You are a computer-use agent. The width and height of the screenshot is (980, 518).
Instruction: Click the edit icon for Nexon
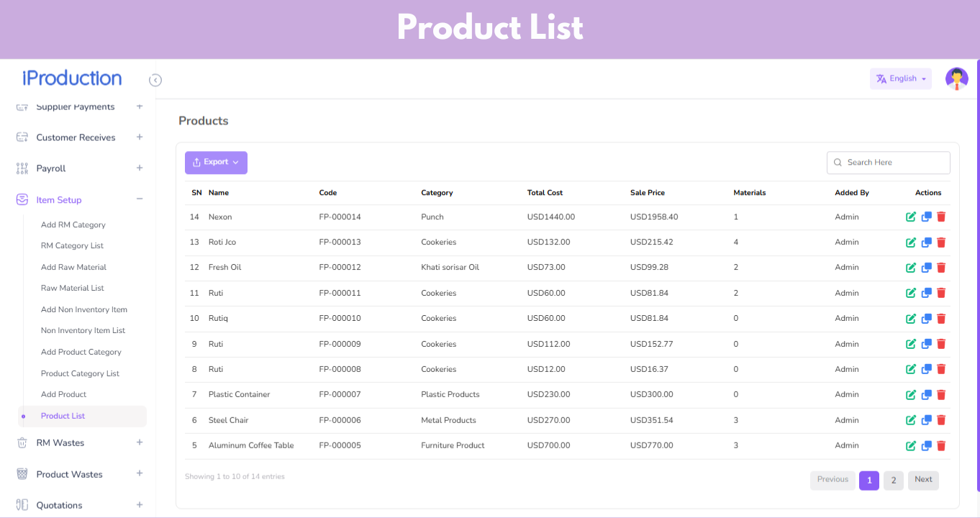tap(911, 217)
